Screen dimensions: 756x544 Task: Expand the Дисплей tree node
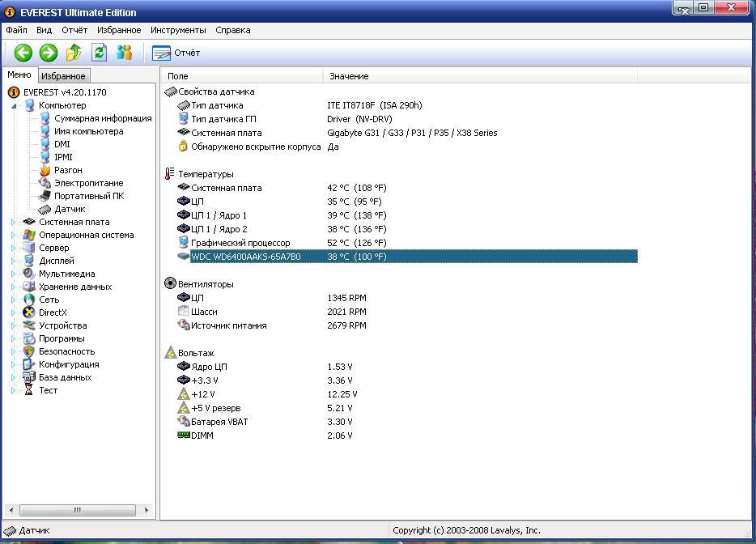[14, 261]
